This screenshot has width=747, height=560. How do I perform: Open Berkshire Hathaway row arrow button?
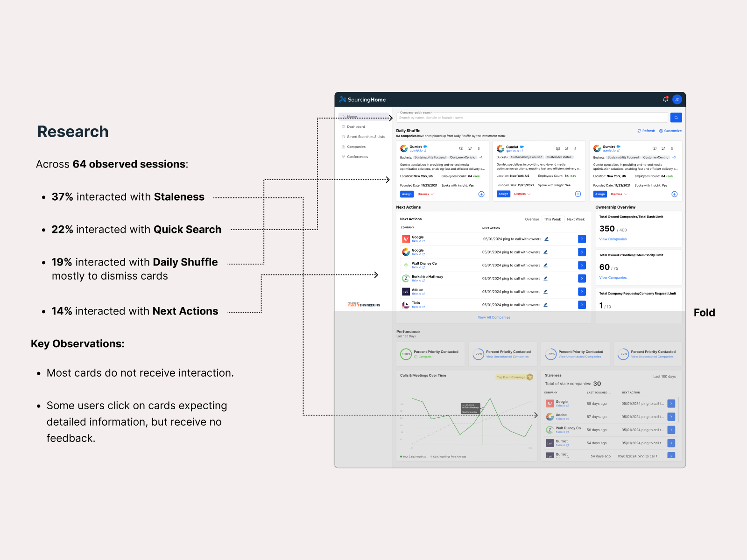pyautogui.click(x=582, y=279)
